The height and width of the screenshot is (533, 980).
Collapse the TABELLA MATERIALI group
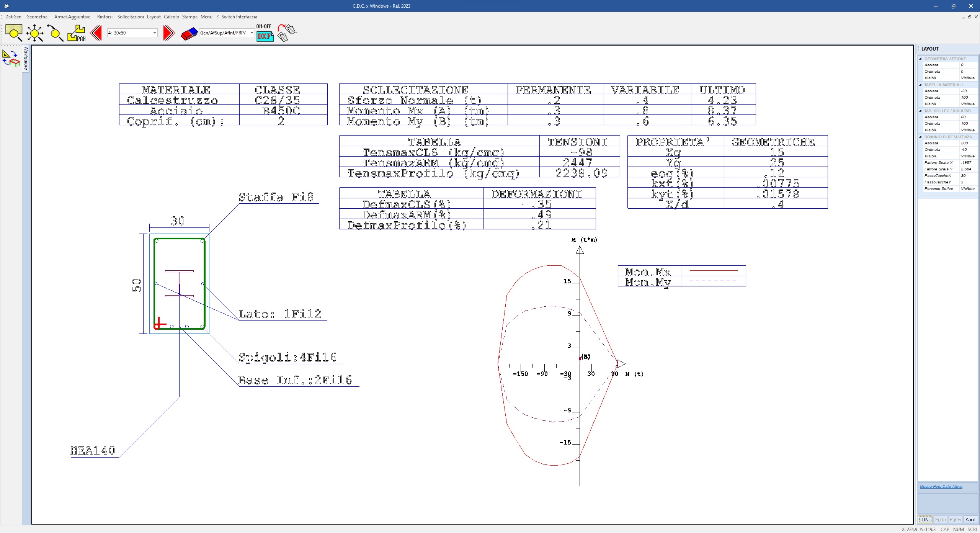[x=921, y=85]
